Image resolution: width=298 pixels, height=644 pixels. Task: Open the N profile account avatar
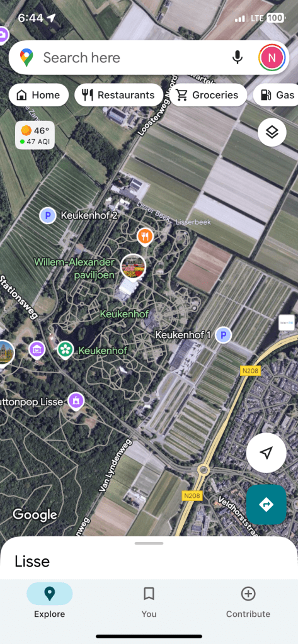click(x=272, y=57)
